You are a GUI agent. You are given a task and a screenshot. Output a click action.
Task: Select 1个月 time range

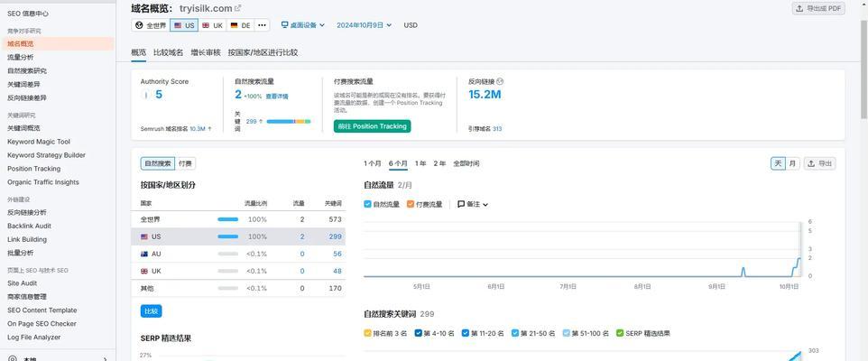pos(373,163)
